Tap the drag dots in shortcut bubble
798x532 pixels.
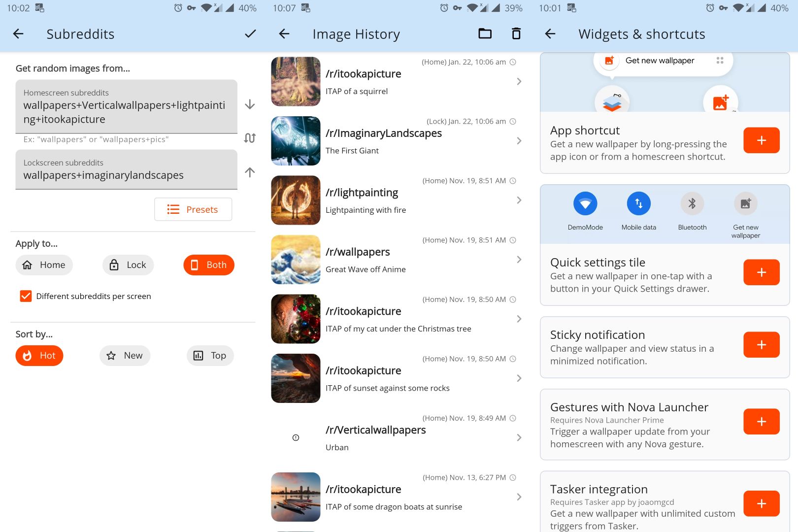tap(720, 61)
